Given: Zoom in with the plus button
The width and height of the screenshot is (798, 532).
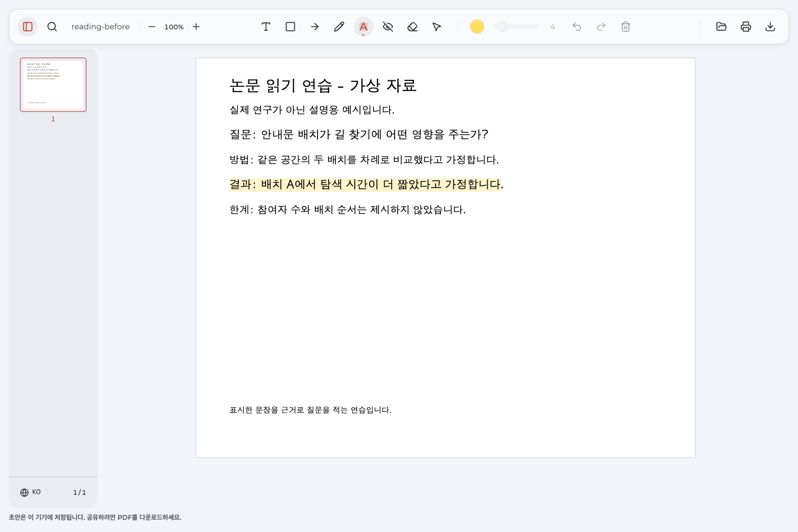Looking at the screenshot, I should click(x=196, y=27).
